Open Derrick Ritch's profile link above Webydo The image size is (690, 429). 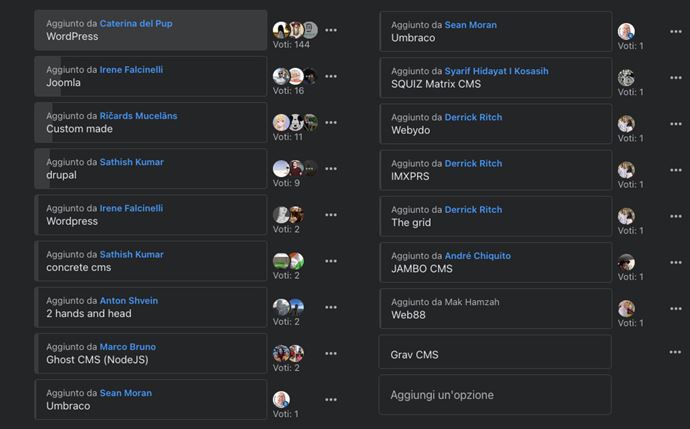473,117
